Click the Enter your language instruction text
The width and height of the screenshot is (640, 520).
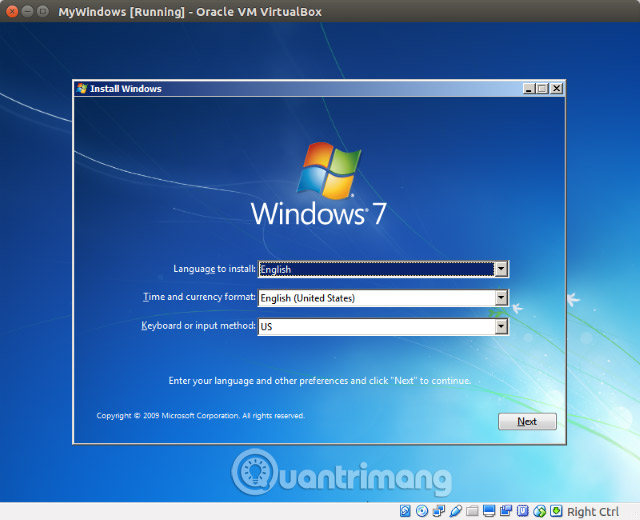pyautogui.click(x=320, y=380)
